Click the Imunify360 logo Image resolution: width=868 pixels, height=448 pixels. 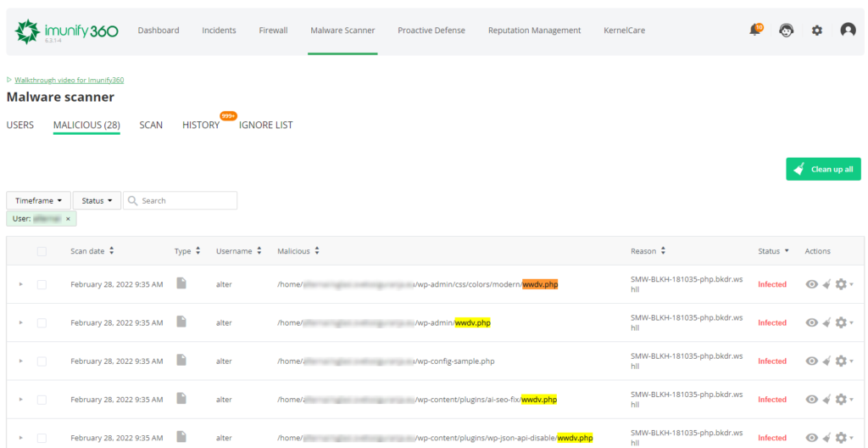click(66, 31)
